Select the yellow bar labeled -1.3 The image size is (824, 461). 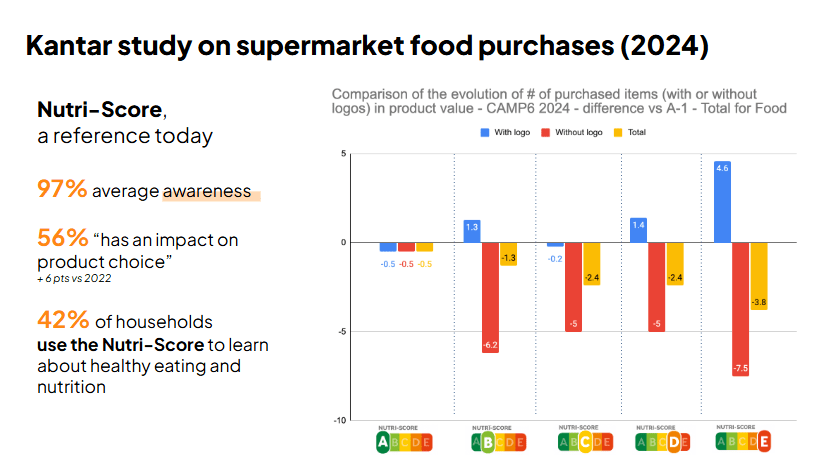tap(508, 254)
